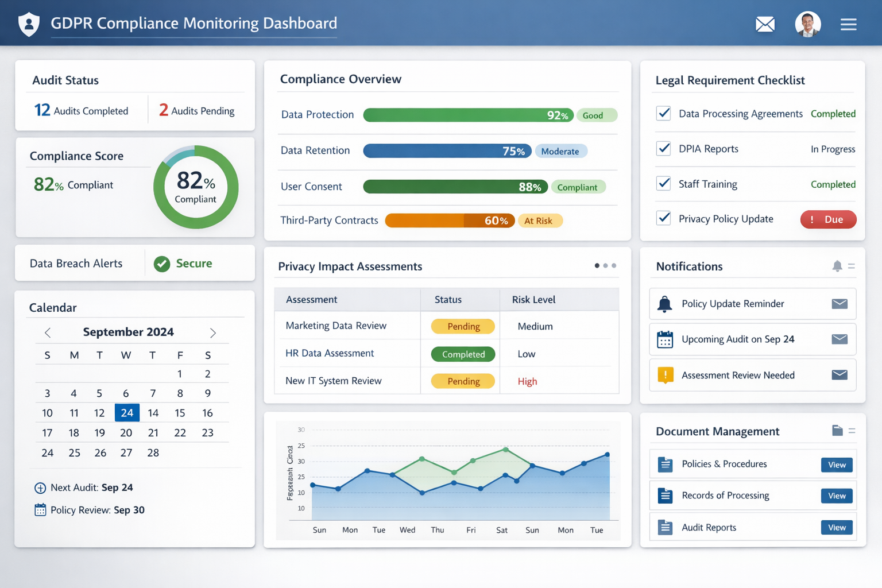Screen dimensions: 882x588
Task: Check the Data Processing Agreements checkbox
Action: (663, 114)
